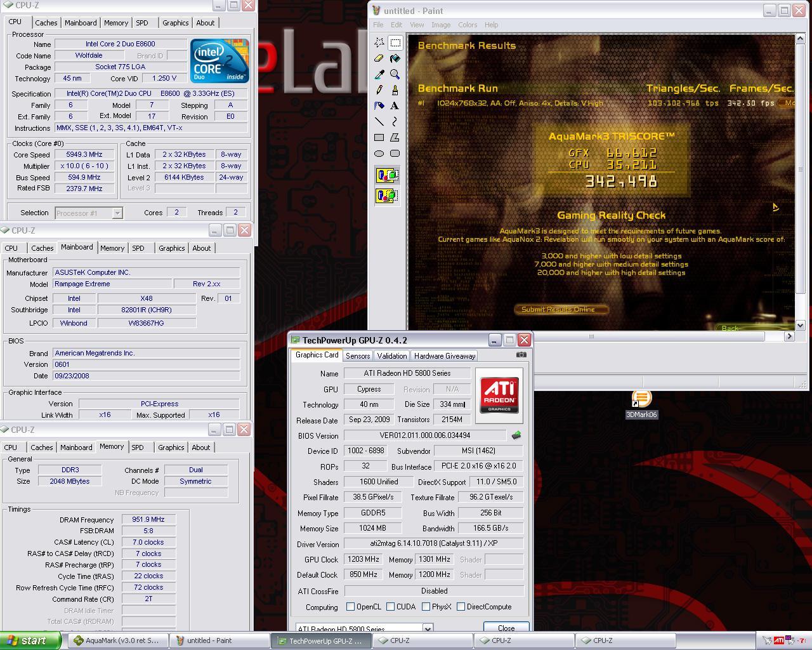The image size is (812, 650).
Task: Click the Core Speed value 5949.3 MHz
Action: [84, 154]
